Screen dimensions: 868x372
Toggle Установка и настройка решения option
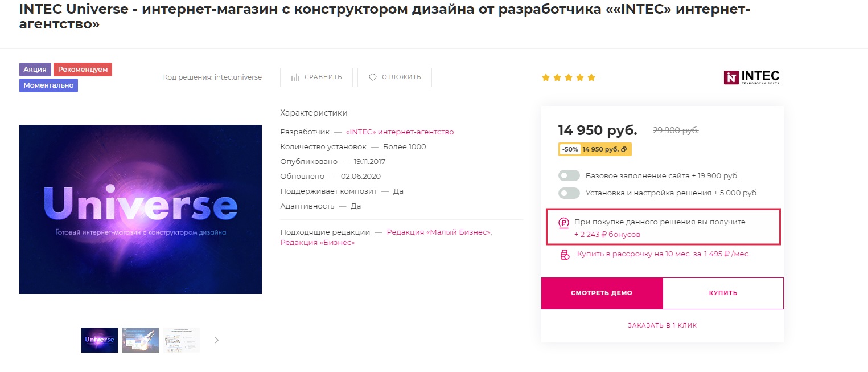point(569,193)
